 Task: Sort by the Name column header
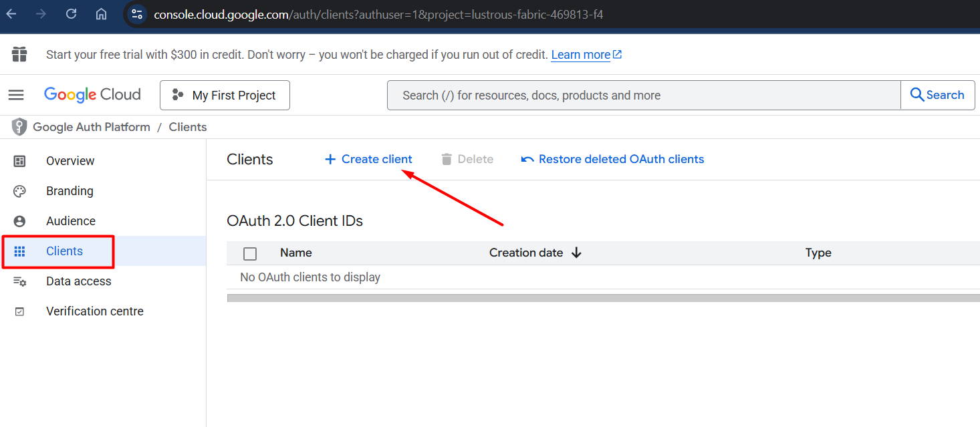tap(296, 253)
